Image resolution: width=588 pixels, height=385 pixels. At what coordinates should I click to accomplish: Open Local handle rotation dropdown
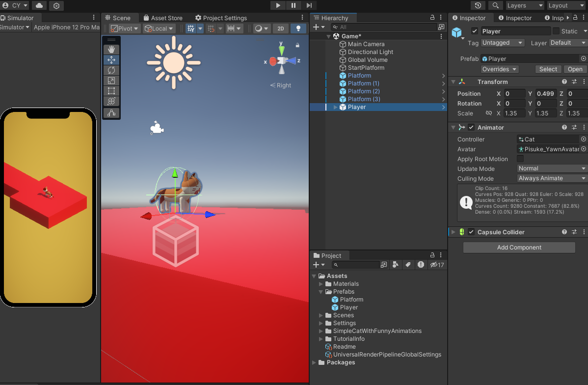tap(159, 28)
